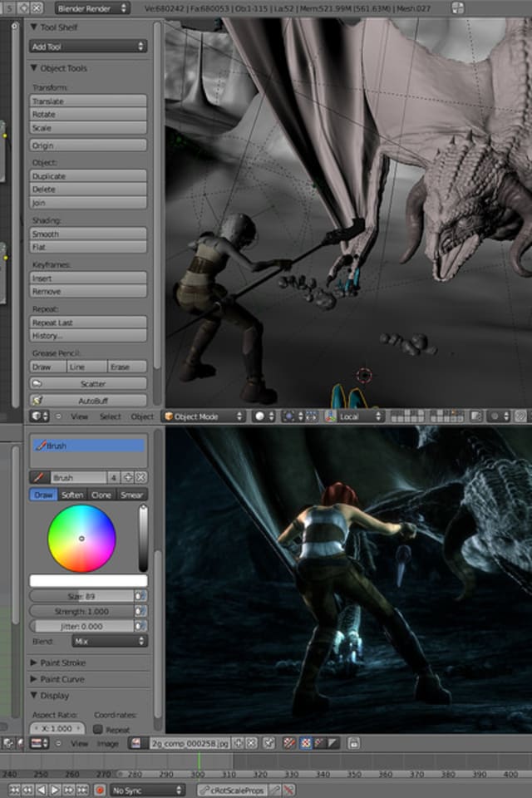This screenshot has width=532, height=798.
Task: Toggle the Repeat checkbox
Action: (x=98, y=729)
